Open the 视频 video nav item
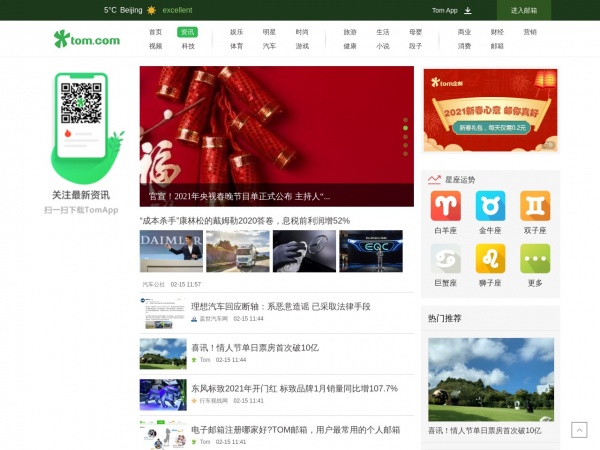600x450 pixels. click(155, 46)
